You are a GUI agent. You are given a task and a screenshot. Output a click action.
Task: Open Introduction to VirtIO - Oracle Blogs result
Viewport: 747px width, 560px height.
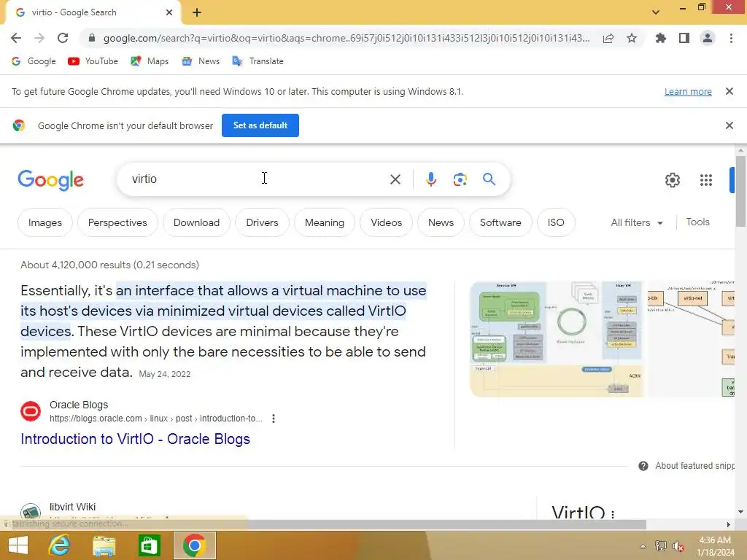pos(135,438)
